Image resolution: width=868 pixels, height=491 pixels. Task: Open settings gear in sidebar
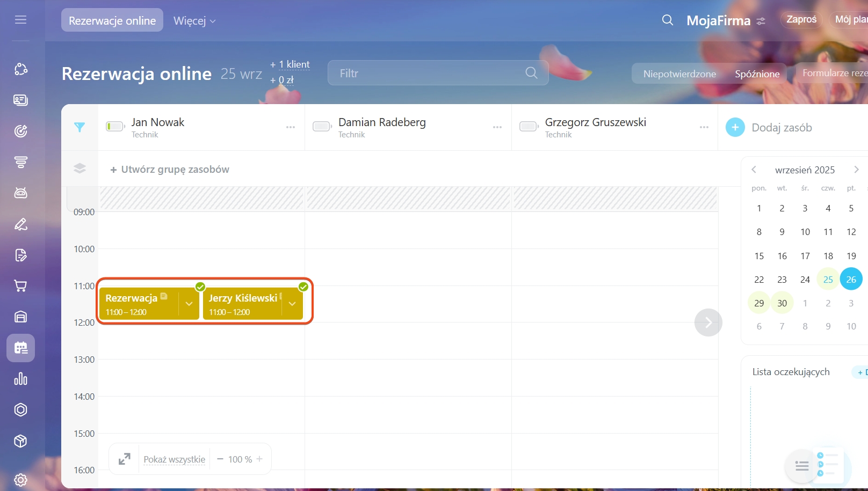pos(20,479)
